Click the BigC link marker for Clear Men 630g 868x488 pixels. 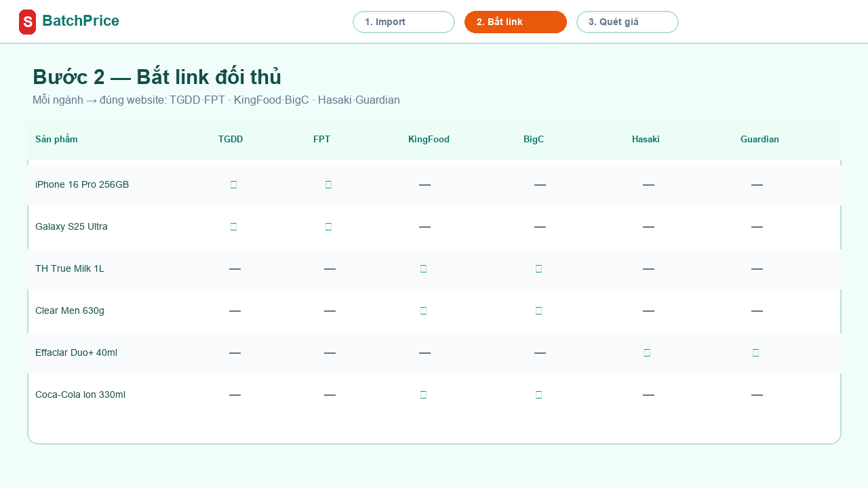click(538, 310)
